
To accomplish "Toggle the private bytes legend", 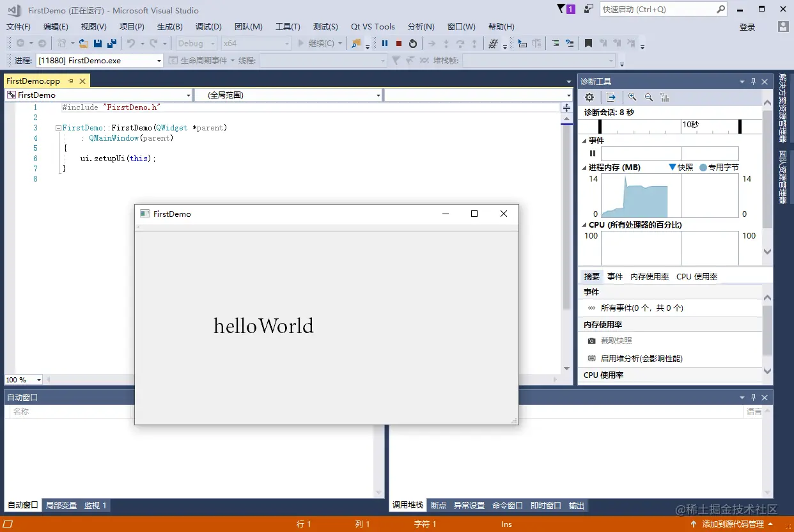I will click(x=719, y=167).
